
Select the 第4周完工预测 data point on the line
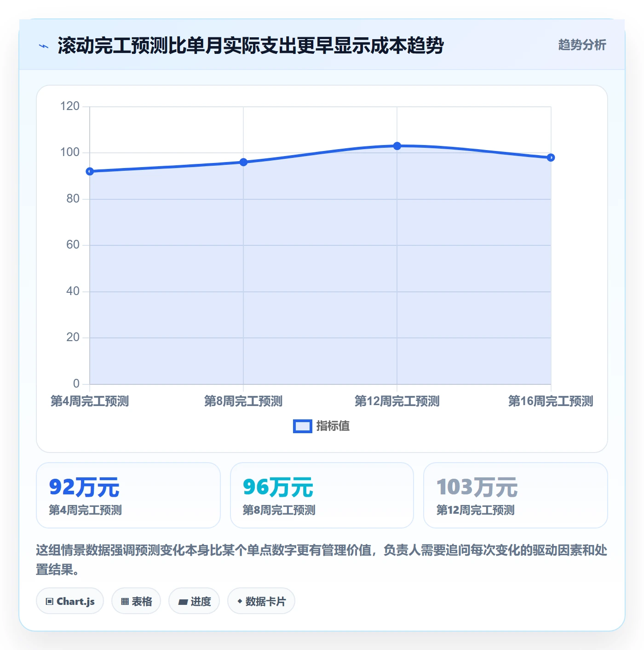tap(90, 171)
